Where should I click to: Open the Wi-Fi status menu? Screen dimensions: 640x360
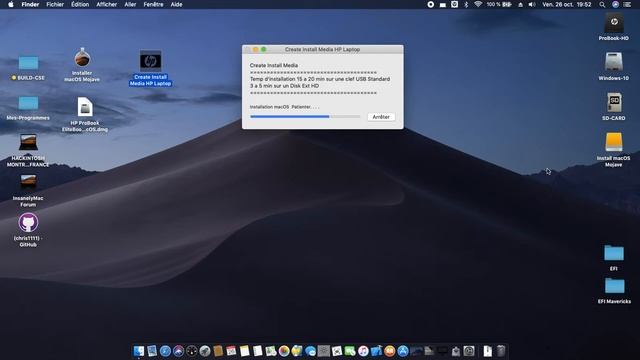[x=478, y=4]
